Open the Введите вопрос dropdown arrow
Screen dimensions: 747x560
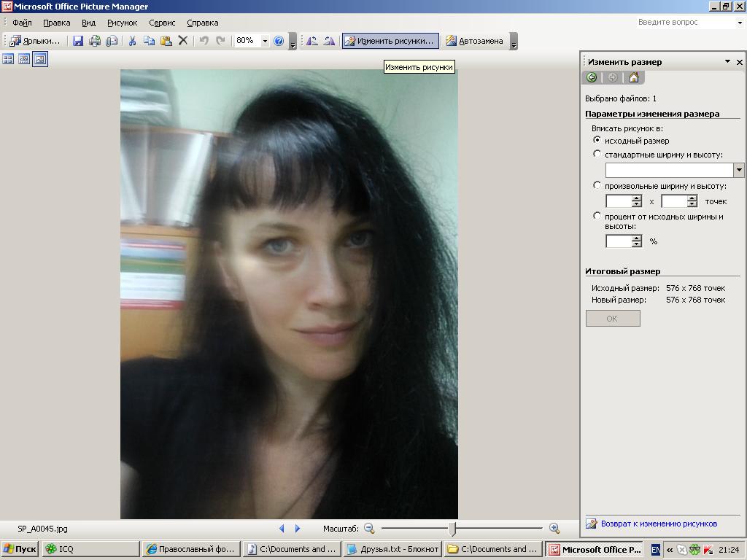point(740,23)
